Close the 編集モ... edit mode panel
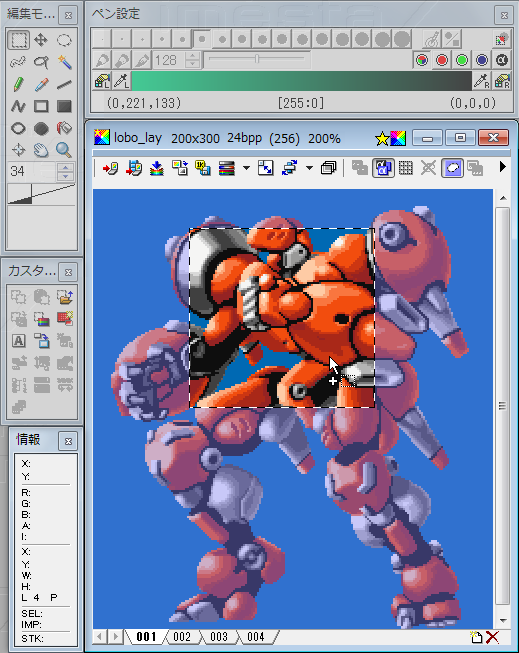Image resolution: width=519 pixels, height=653 pixels. point(68,15)
